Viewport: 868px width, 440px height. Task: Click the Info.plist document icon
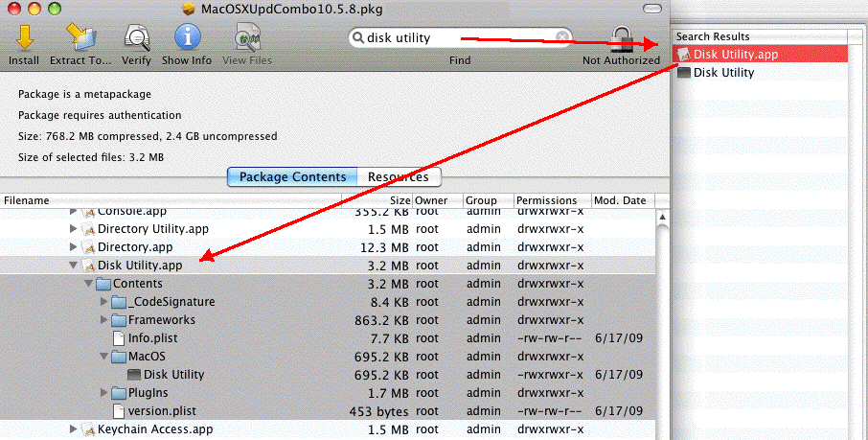coord(119,338)
